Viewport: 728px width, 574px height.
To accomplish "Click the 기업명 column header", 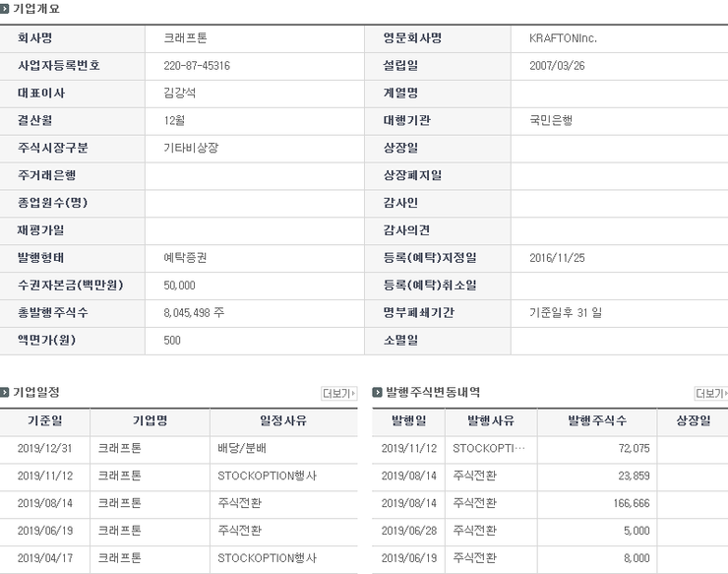I will (x=150, y=420).
